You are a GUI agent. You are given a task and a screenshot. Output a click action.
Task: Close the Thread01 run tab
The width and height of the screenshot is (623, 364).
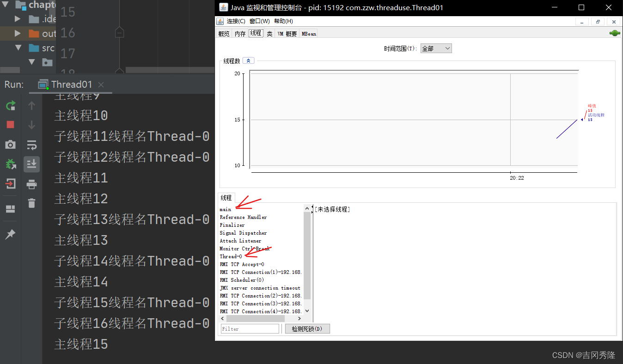[101, 85]
